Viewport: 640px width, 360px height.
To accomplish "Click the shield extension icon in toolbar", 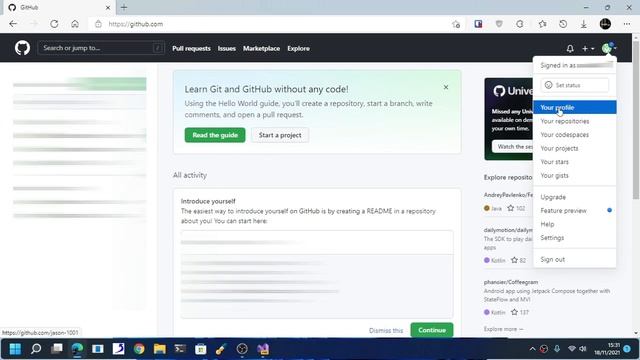I will point(499,24).
